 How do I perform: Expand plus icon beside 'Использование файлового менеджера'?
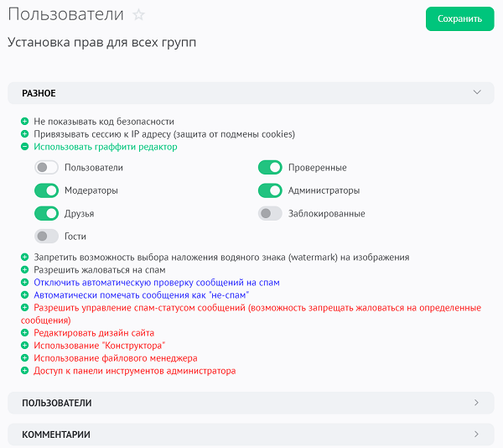coord(25,358)
